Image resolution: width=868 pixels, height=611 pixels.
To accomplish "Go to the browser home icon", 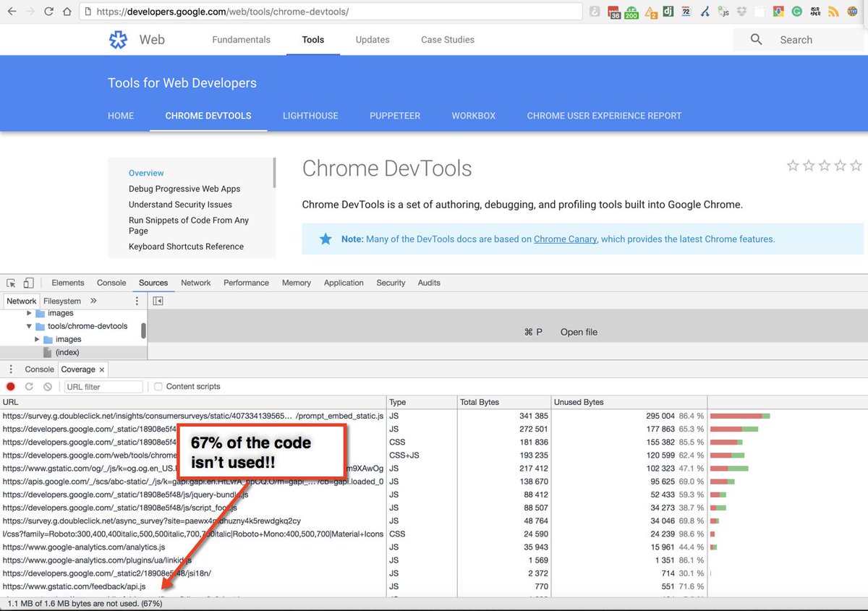I will click(x=67, y=12).
